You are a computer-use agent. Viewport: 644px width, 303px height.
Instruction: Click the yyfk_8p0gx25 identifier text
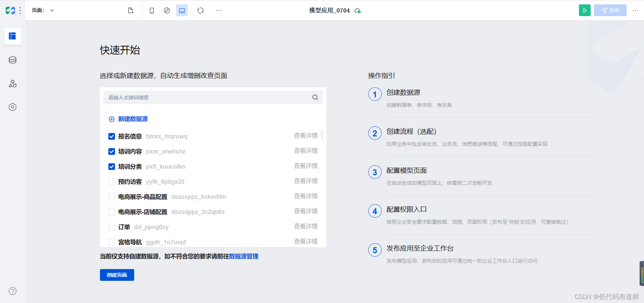165,182
